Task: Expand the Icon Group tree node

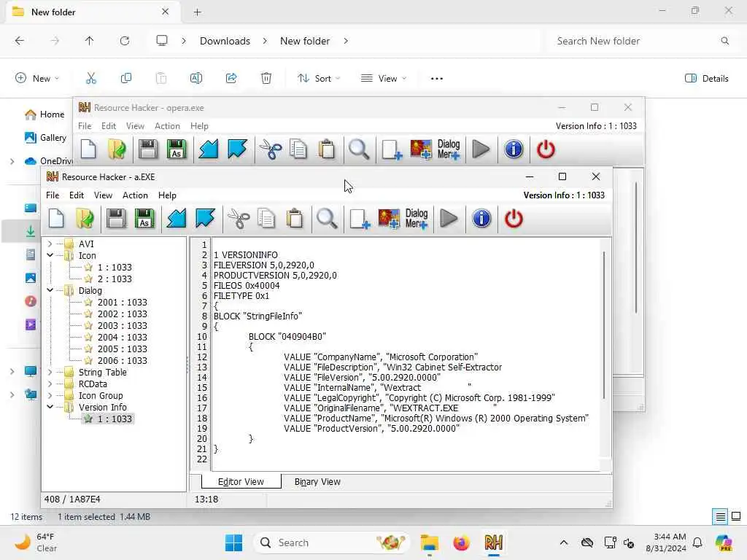Action: [x=50, y=396]
